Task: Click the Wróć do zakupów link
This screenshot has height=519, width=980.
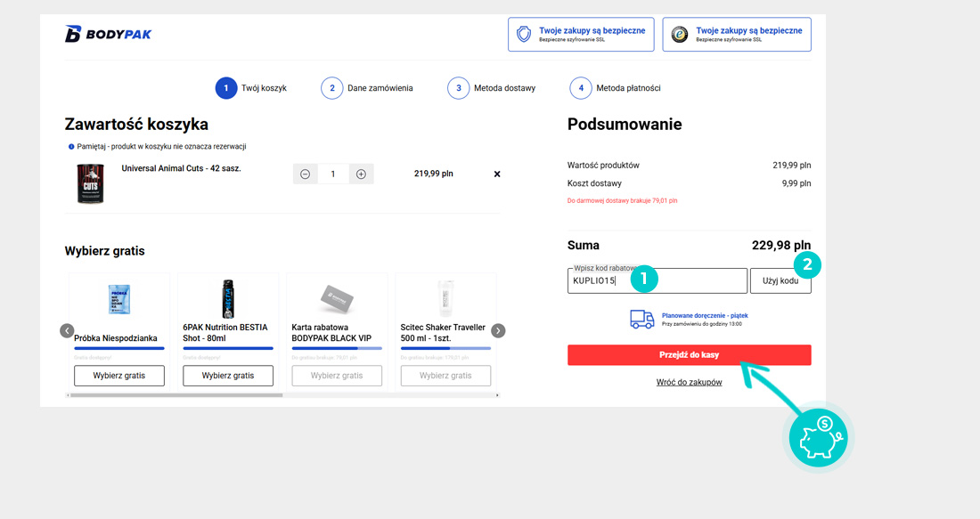Action: pos(690,382)
